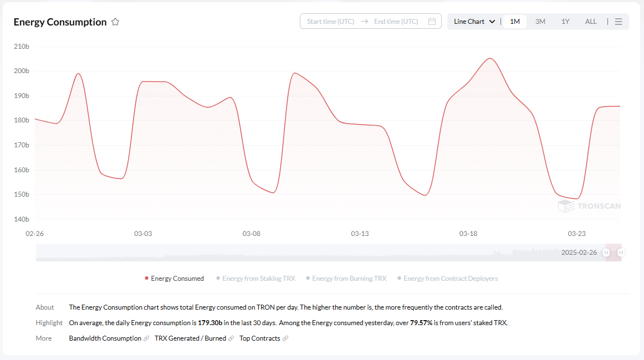
Task: Grab the left range slider handle
Action: coord(606,253)
